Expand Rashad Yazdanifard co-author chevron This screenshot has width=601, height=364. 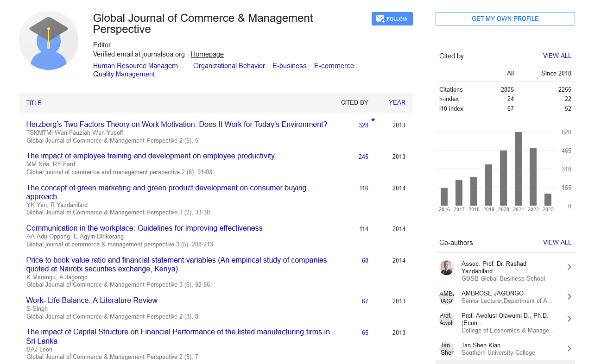click(569, 267)
